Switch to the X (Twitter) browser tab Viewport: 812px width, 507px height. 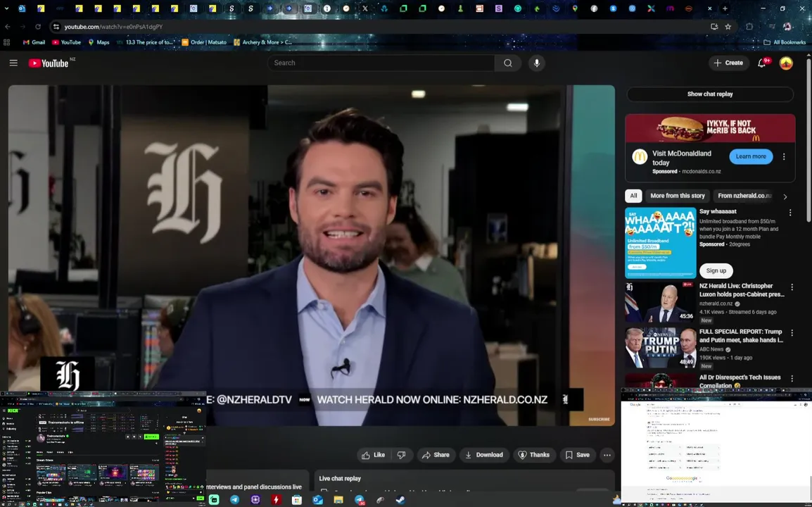click(x=365, y=8)
